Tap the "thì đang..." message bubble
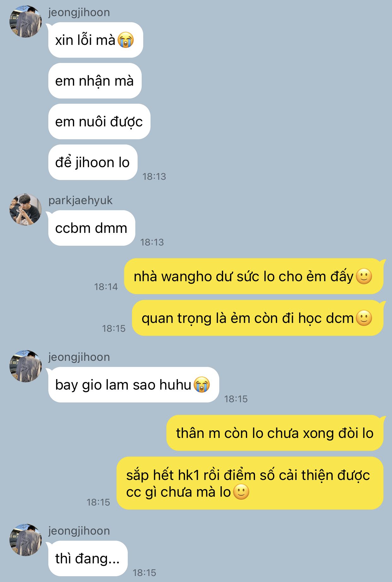 (x=88, y=558)
